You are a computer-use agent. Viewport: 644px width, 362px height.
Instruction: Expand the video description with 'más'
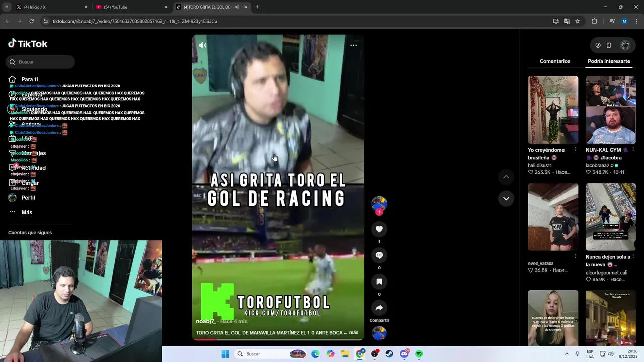(354, 333)
